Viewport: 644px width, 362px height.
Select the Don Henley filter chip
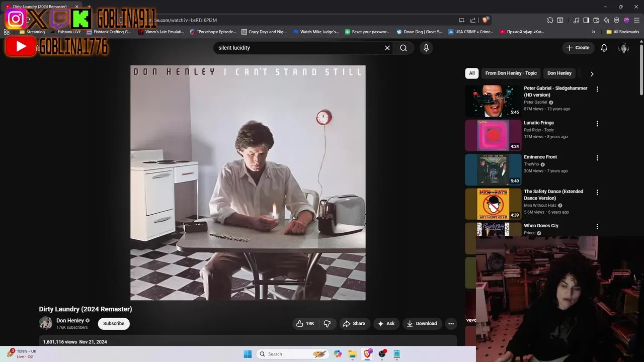pyautogui.click(x=559, y=73)
